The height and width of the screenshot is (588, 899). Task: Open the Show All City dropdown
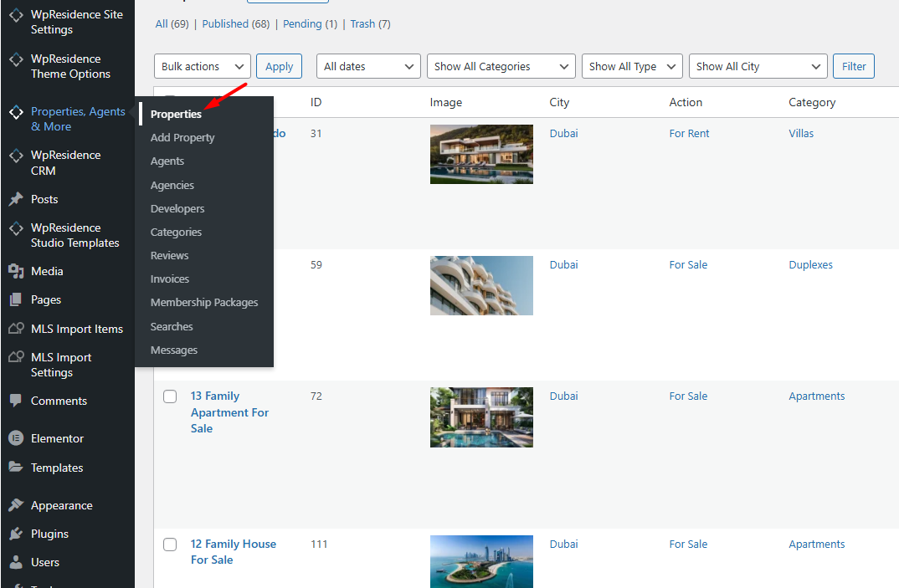coord(758,67)
